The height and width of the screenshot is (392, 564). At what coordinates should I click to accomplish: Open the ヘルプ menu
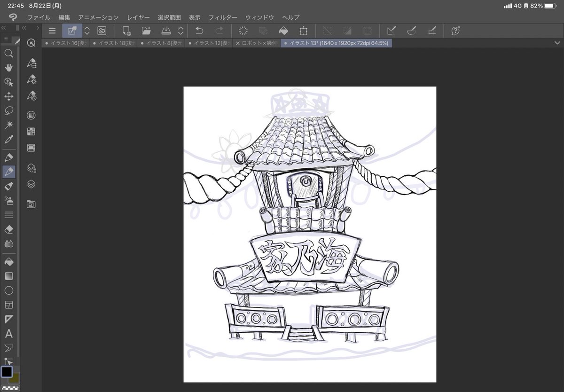pyautogui.click(x=291, y=17)
